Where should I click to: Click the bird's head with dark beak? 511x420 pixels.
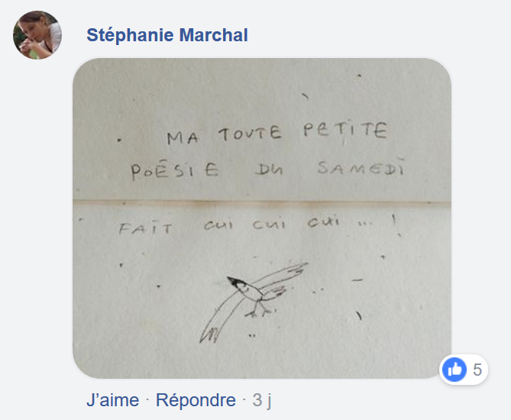pos(238,284)
